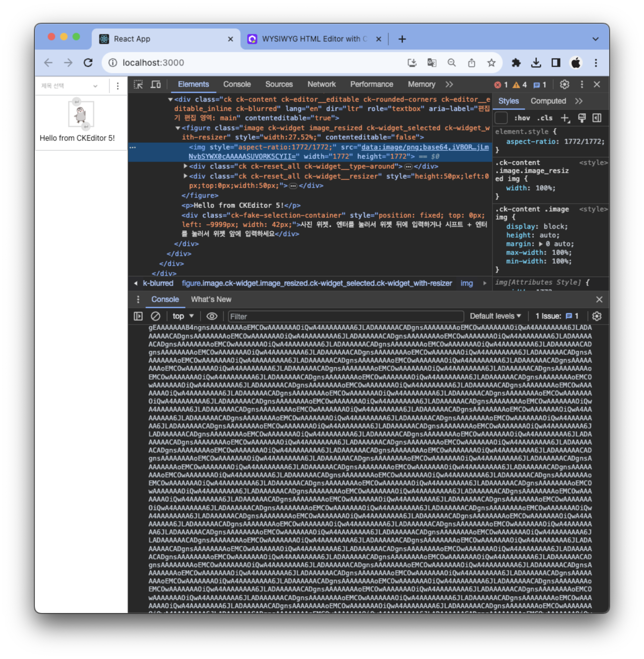Bookmark this page with star icon
Viewport: 644px width, 659px height.
point(491,63)
